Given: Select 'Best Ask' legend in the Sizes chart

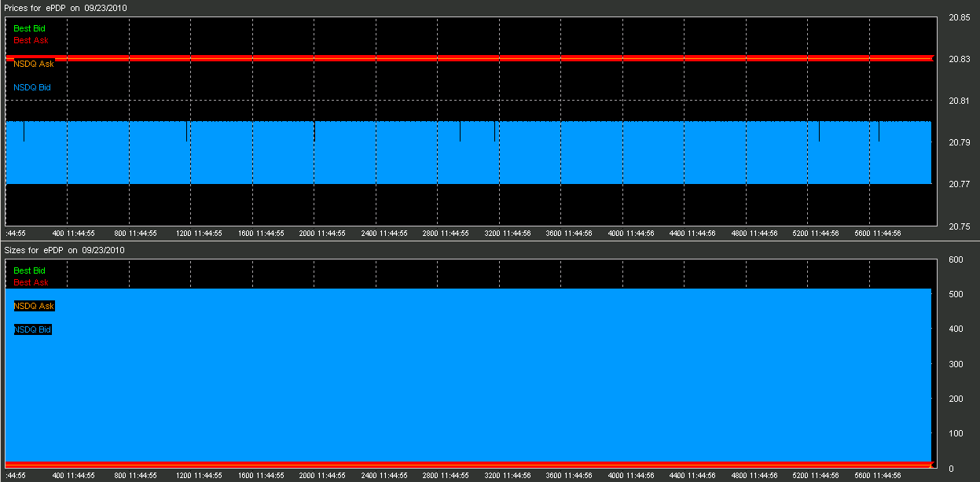Looking at the screenshot, I should click(31, 282).
